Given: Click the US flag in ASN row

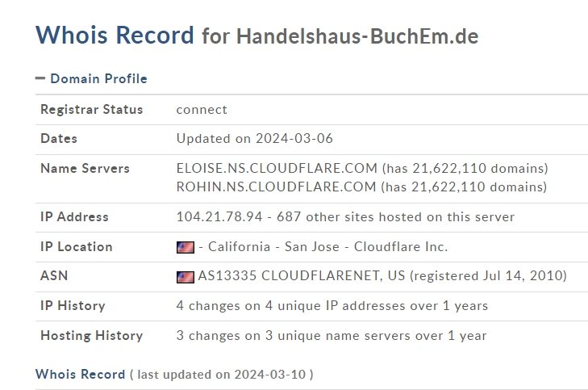Looking at the screenshot, I should (x=186, y=277).
